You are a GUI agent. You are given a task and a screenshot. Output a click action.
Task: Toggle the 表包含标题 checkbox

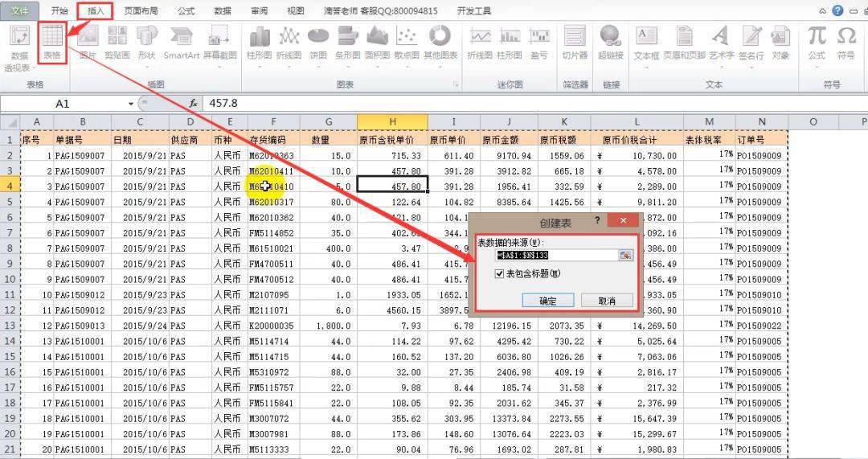coord(500,273)
